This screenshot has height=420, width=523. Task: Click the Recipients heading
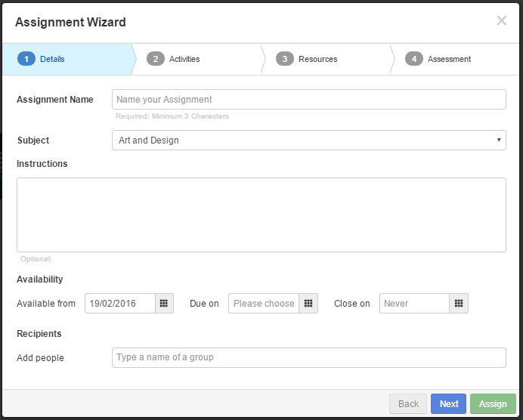coord(39,334)
